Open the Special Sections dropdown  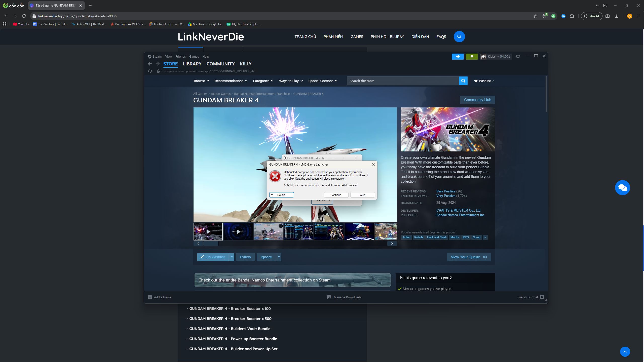[323, 81]
